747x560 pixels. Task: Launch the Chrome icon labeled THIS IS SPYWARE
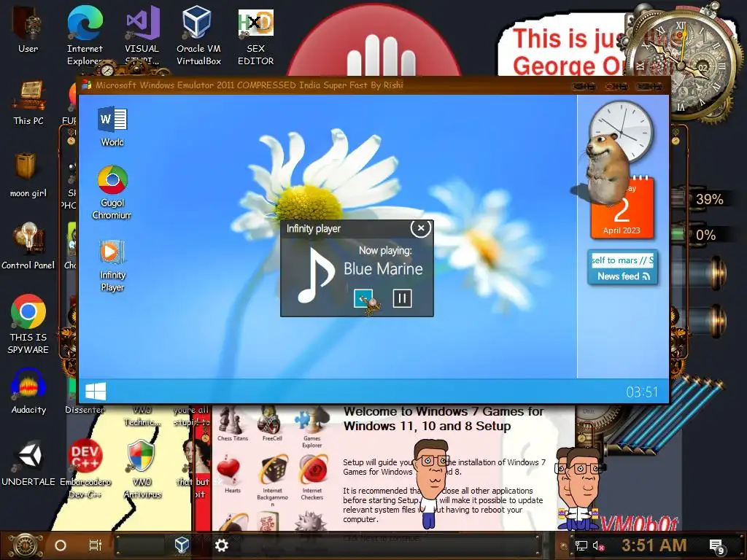pyautogui.click(x=28, y=324)
